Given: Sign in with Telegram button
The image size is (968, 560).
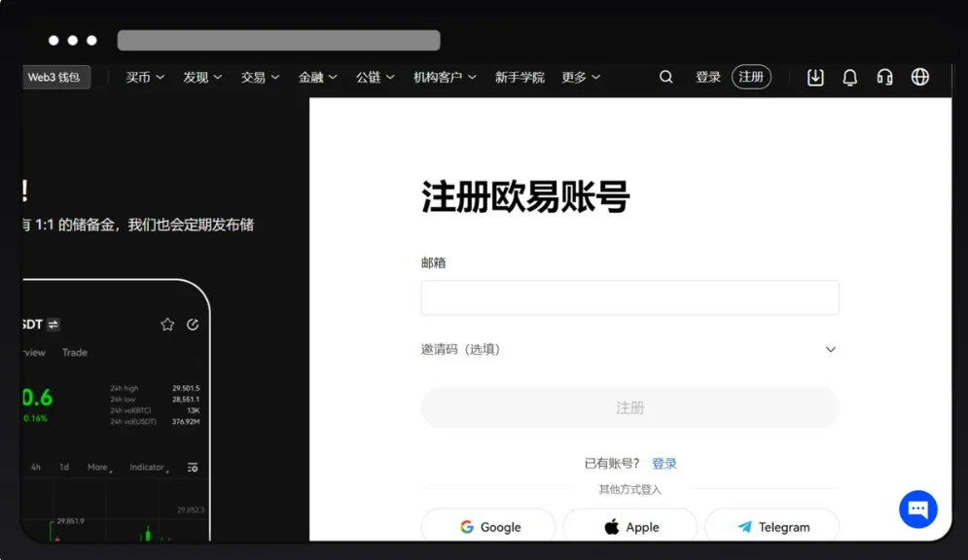Looking at the screenshot, I should pyautogui.click(x=771, y=527).
